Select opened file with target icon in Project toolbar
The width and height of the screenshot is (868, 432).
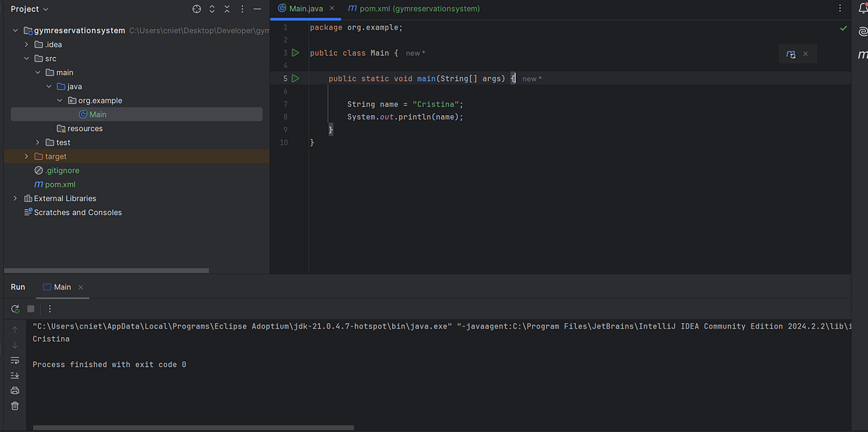(196, 9)
